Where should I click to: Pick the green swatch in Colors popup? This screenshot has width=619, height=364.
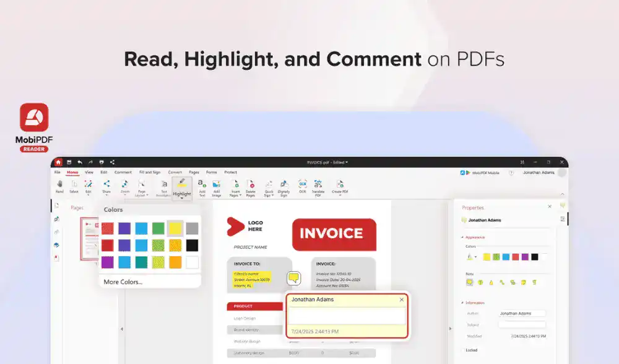click(158, 229)
